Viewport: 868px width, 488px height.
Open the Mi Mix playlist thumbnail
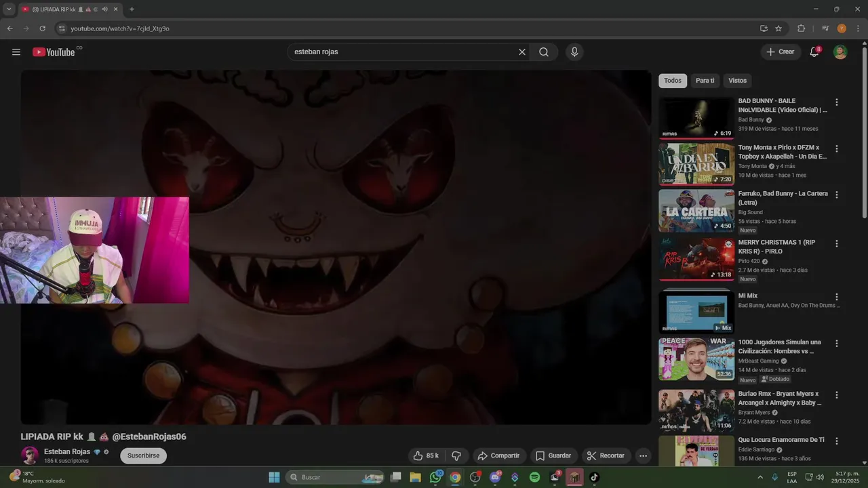point(696,312)
